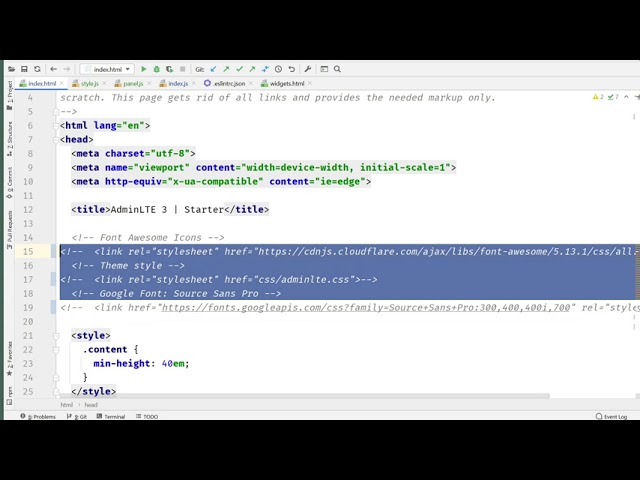Click line number 12 in the gutter
640x480 pixels.
[x=28, y=210]
